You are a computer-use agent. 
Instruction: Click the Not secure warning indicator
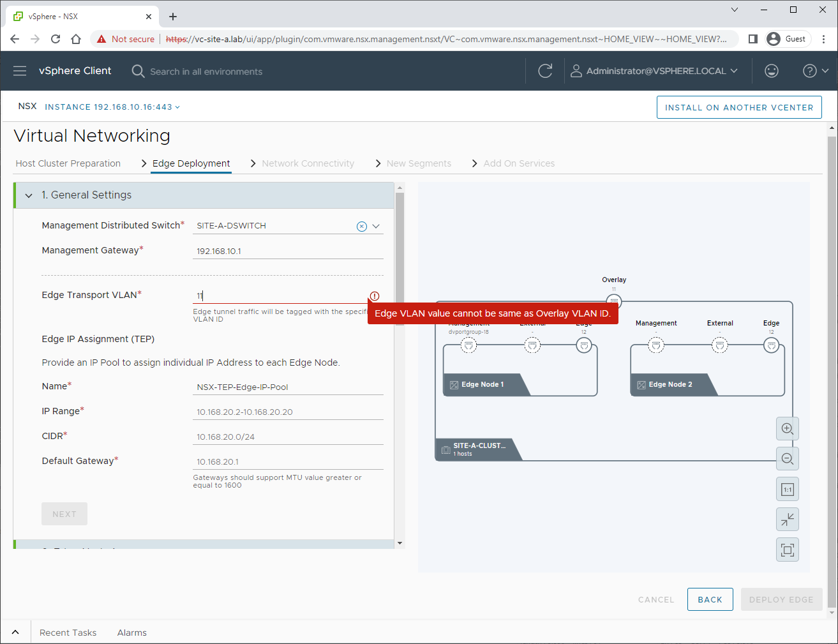126,39
